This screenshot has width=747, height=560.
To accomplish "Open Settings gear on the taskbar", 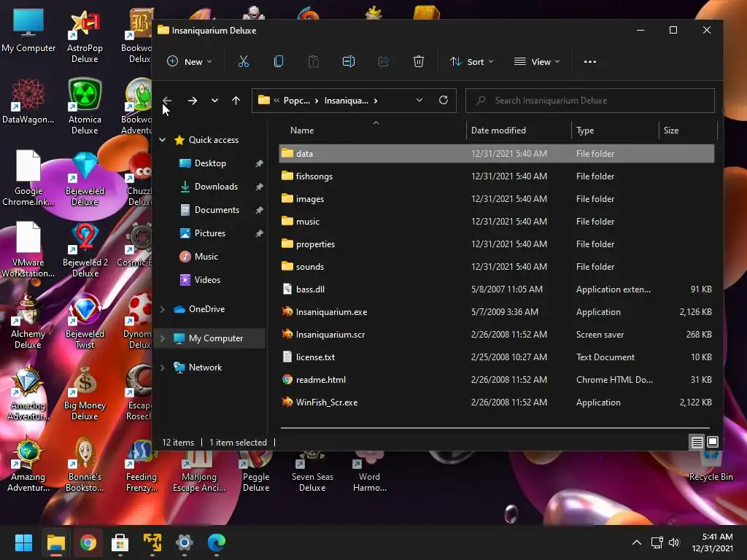I will (185, 542).
